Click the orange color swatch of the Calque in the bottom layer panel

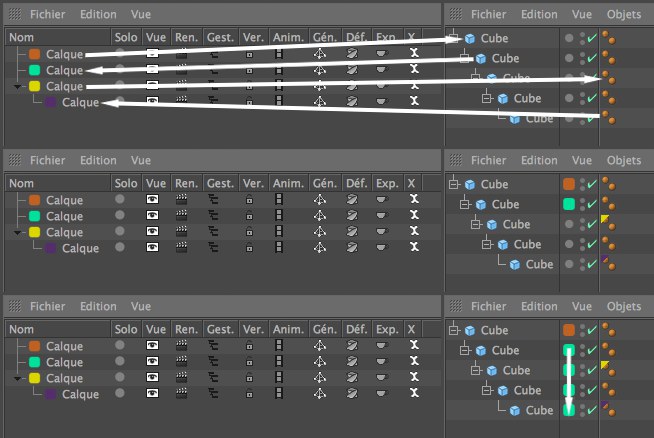[35, 346]
